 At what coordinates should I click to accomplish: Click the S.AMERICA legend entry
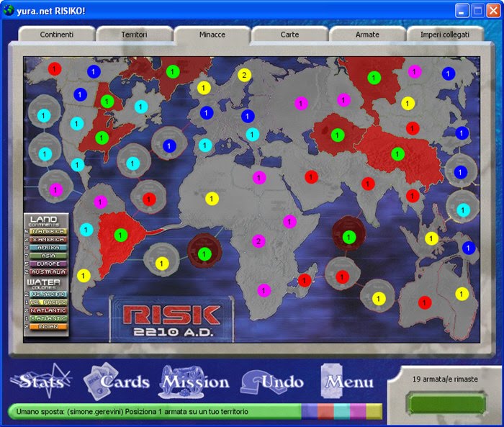point(48,240)
